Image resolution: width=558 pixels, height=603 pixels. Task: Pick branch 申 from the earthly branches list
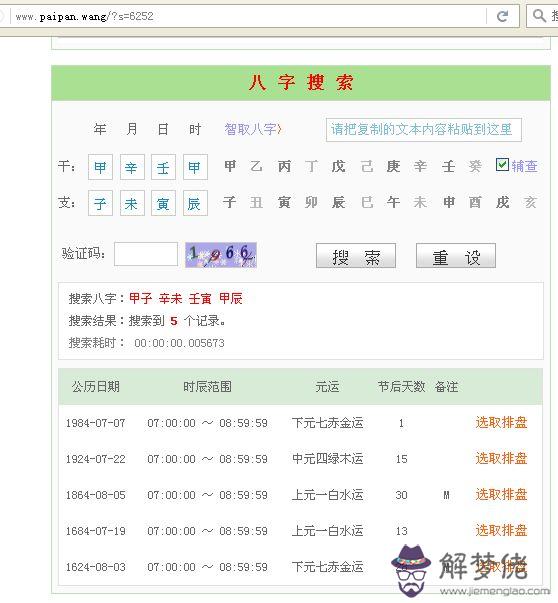click(x=448, y=202)
